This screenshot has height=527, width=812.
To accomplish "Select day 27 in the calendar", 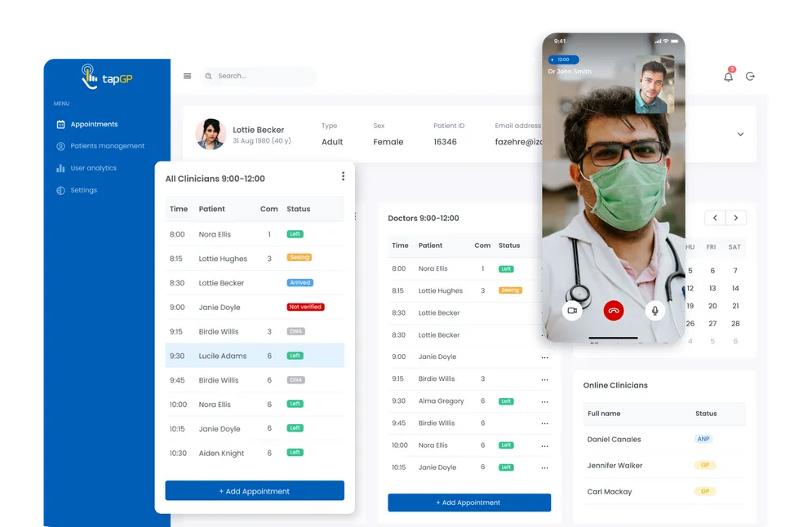I will coord(712,324).
